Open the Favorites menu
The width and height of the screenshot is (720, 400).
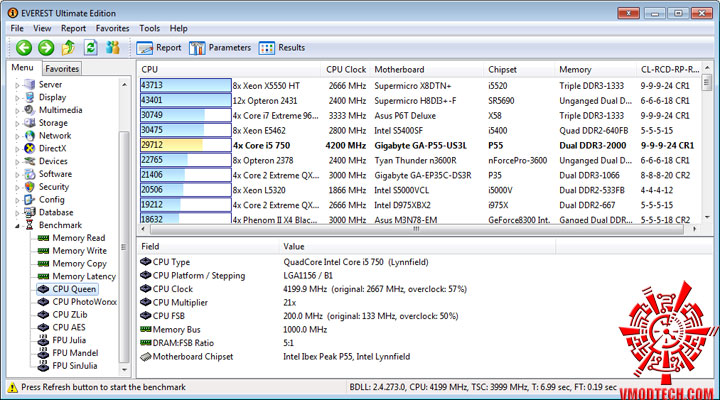(x=112, y=28)
